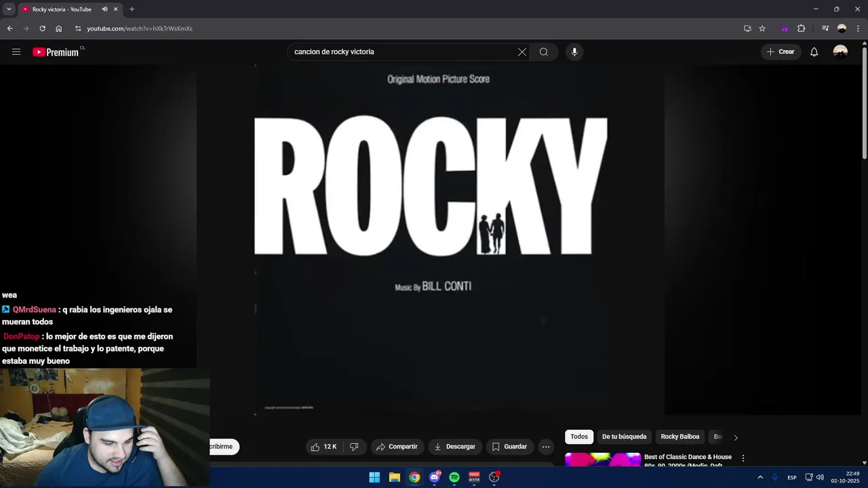Open the purple 7TV extension icon
Screen dimensions: 868x488
785,28
